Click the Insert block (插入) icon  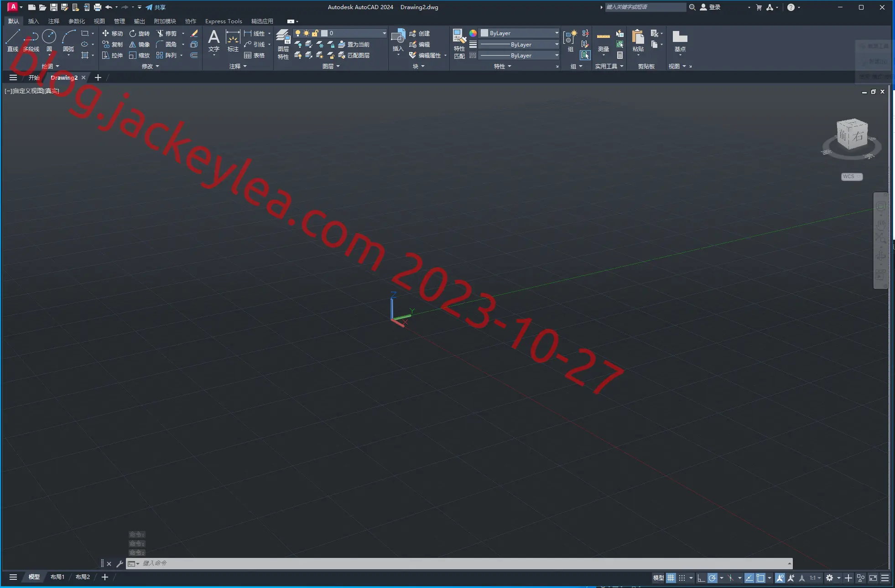(398, 41)
